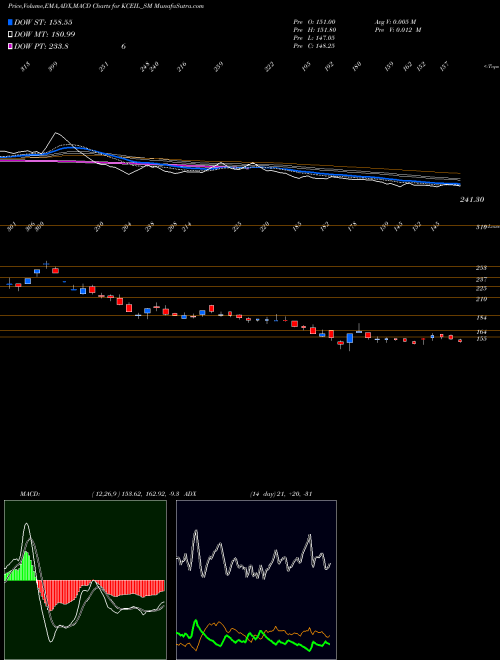Click the MACD (12,26,9) heading text
The height and width of the screenshot is (660, 500).
(100, 494)
